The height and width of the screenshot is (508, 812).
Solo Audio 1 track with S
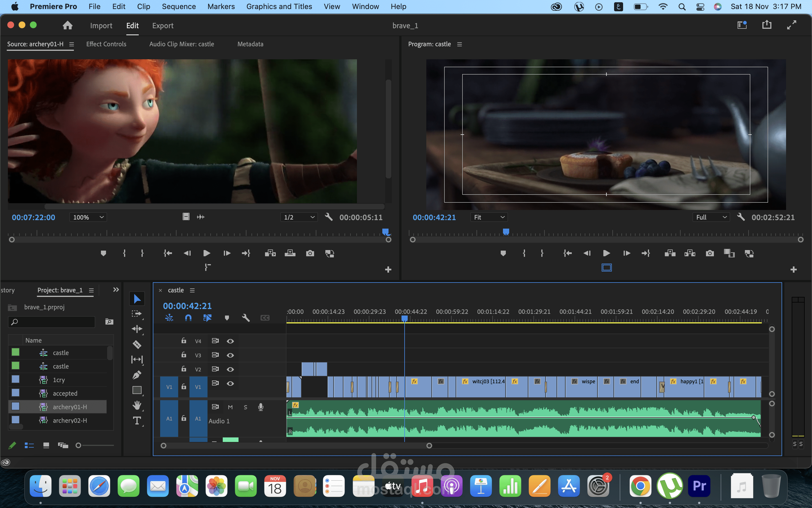pos(245,407)
